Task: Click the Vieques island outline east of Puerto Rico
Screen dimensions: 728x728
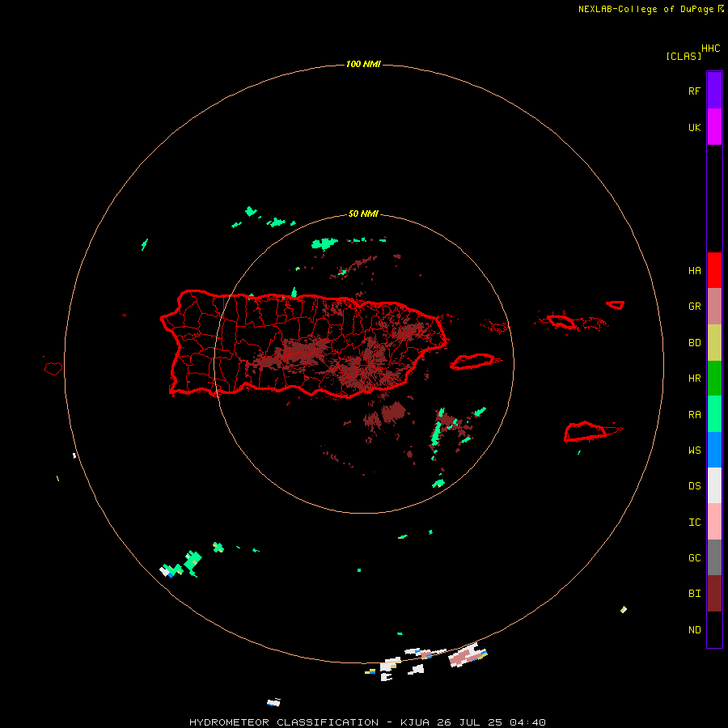Action: [x=472, y=362]
